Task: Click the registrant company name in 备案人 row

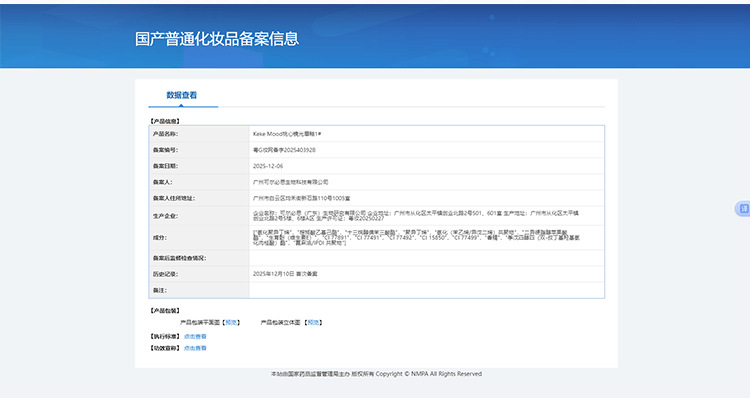Action: pyautogui.click(x=290, y=182)
